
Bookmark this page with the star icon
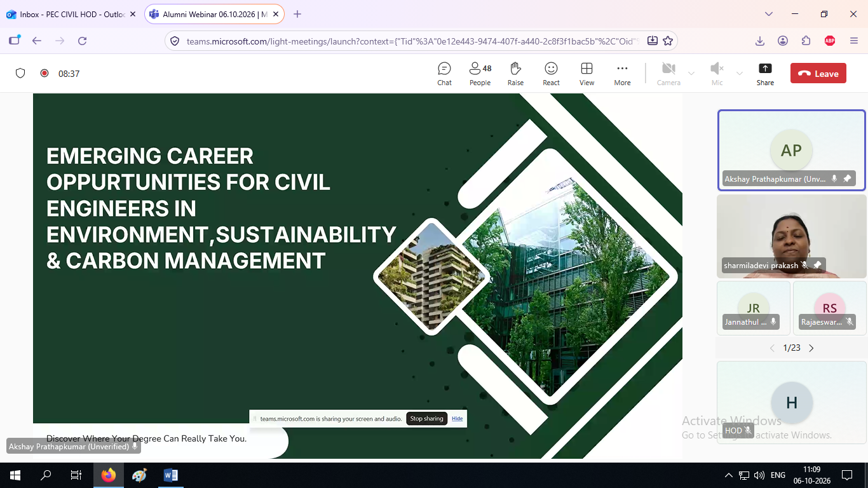point(668,41)
